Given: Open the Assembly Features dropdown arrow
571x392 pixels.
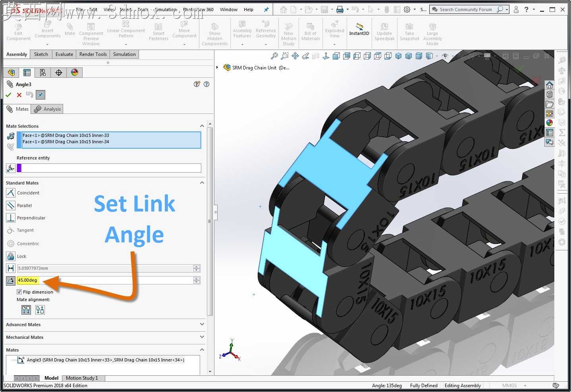Looking at the screenshot, I should click(x=242, y=44).
